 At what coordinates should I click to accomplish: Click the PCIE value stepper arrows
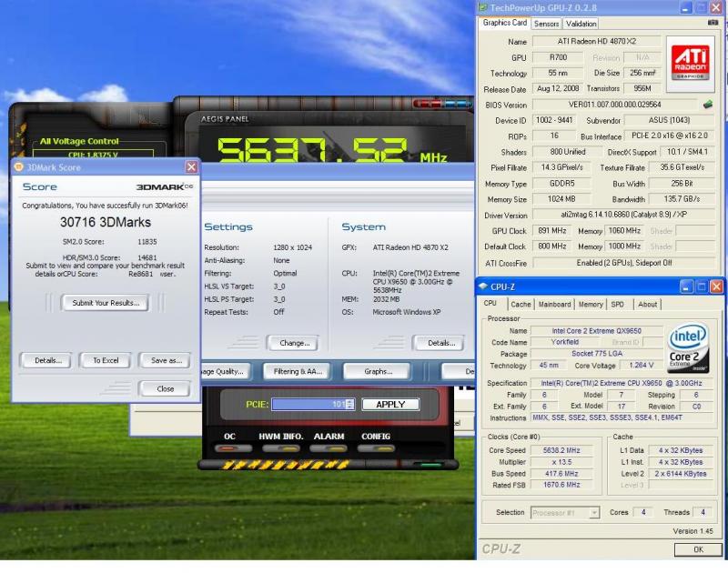tap(350, 405)
